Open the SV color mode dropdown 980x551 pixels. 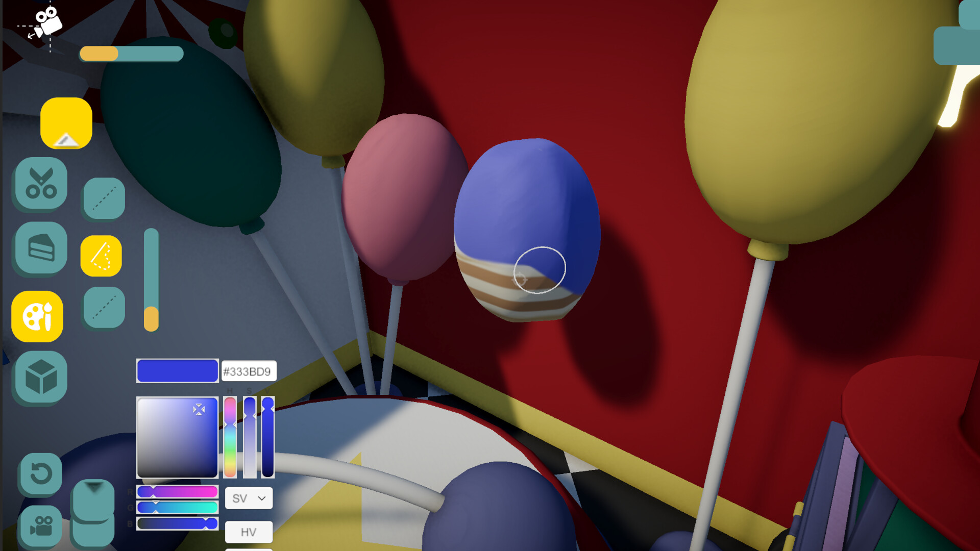pos(249,498)
